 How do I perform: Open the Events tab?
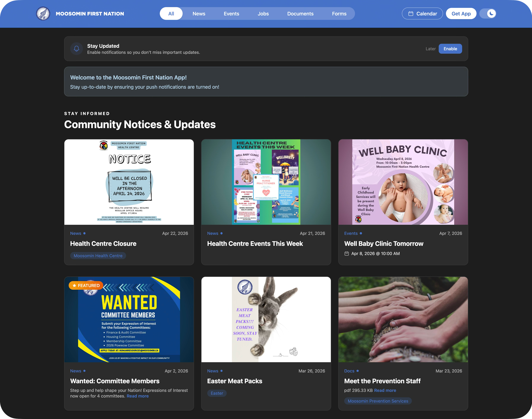tap(231, 13)
